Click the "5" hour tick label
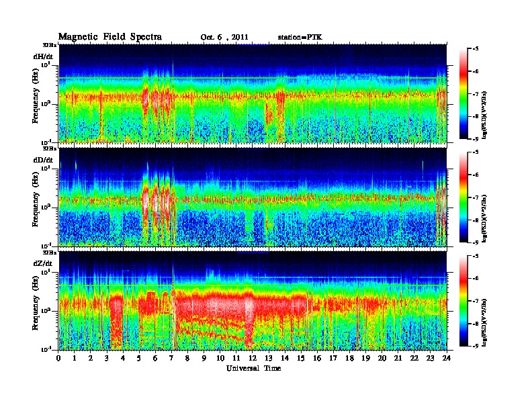This screenshot has height=411, width=532. pos(139,359)
